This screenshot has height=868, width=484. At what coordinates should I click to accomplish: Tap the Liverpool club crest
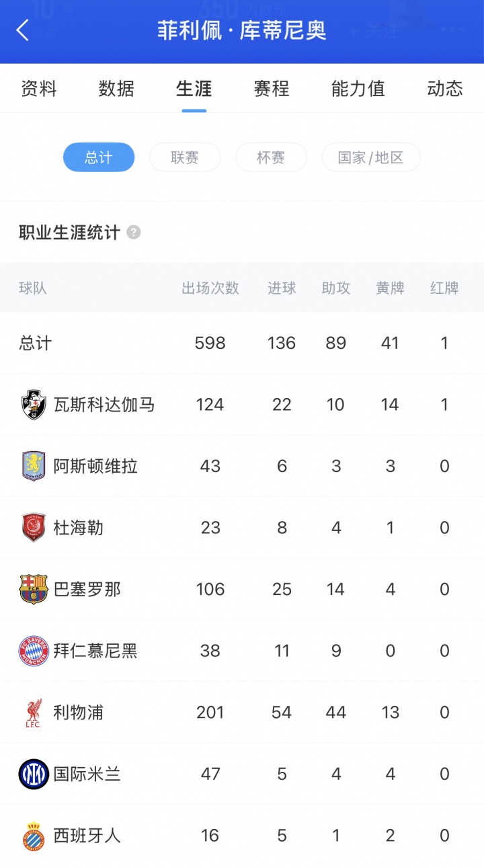click(34, 713)
